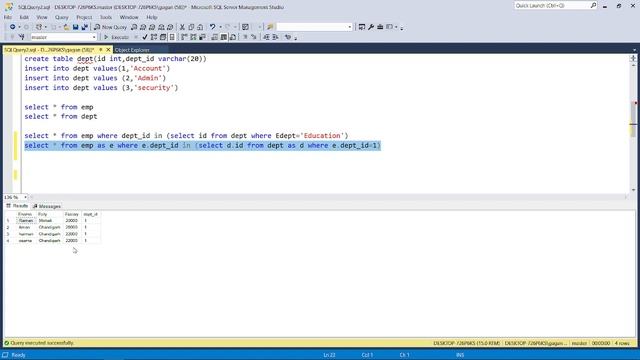
Task: Click the editor vertical scrollbar thumb
Action: pos(633,118)
